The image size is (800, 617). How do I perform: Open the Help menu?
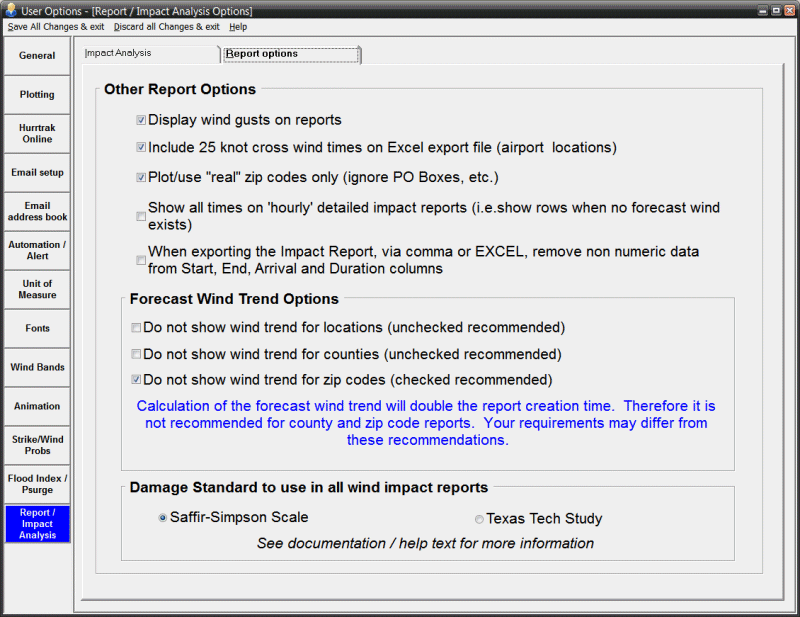click(238, 27)
